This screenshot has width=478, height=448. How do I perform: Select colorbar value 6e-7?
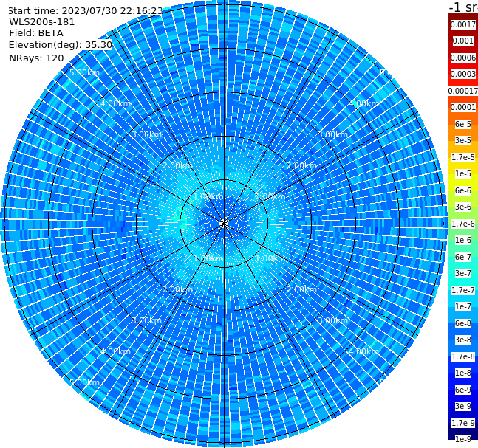463,257
